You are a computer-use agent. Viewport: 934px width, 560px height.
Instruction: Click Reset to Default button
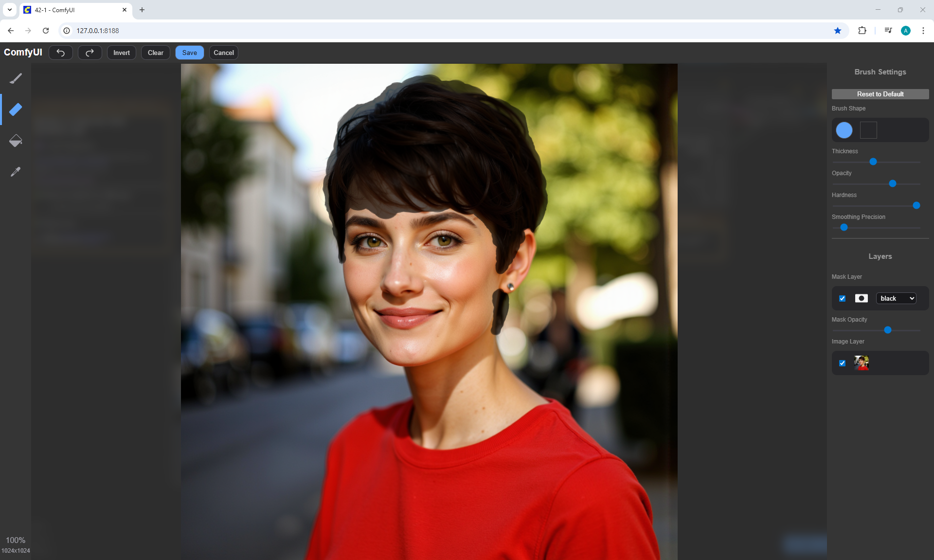(x=880, y=94)
